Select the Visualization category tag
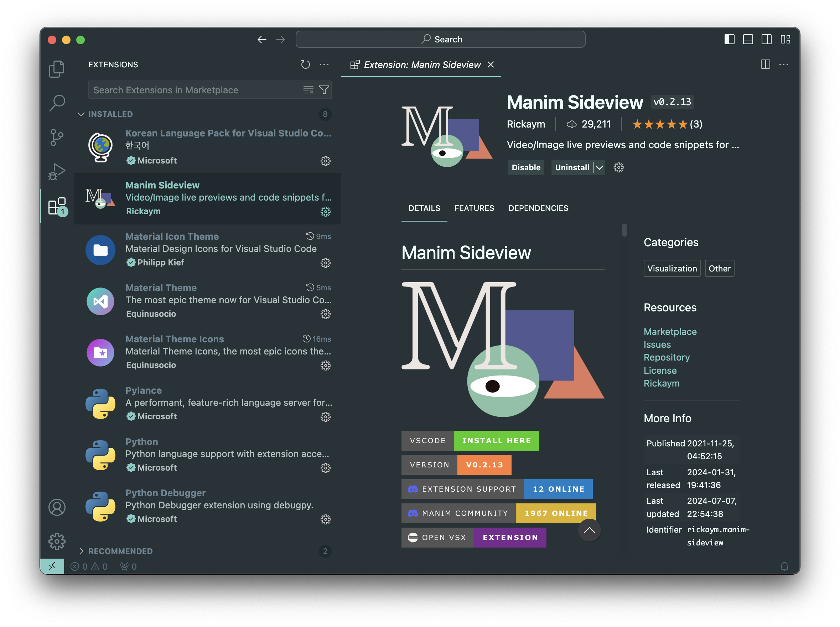Viewport: 840px width, 627px height. [x=672, y=268]
